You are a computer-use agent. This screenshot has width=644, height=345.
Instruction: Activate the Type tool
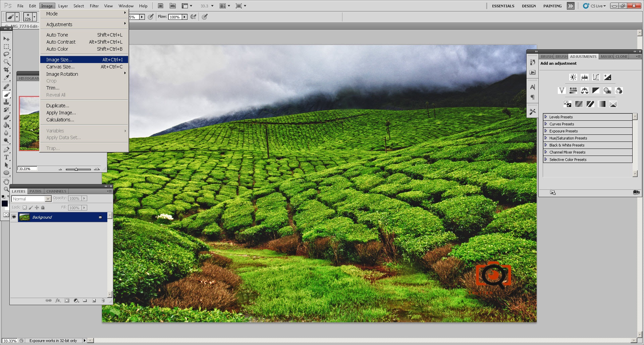pos(6,157)
